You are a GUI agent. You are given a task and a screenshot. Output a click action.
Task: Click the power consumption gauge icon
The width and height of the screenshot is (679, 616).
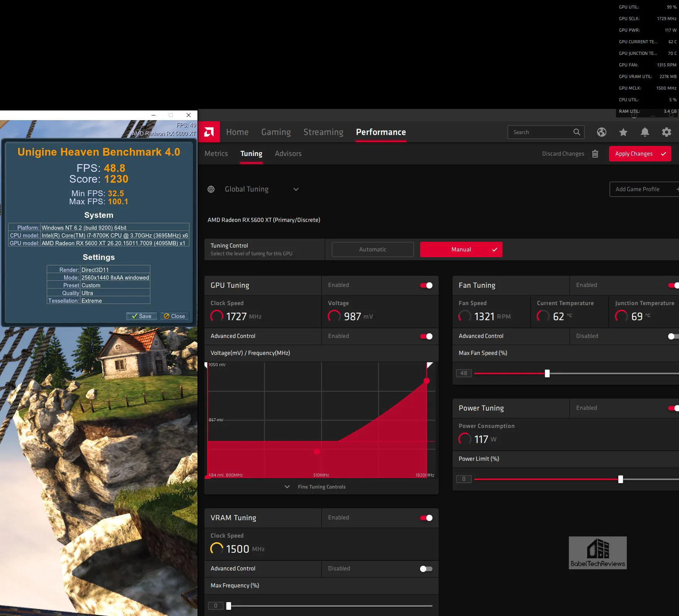click(465, 439)
